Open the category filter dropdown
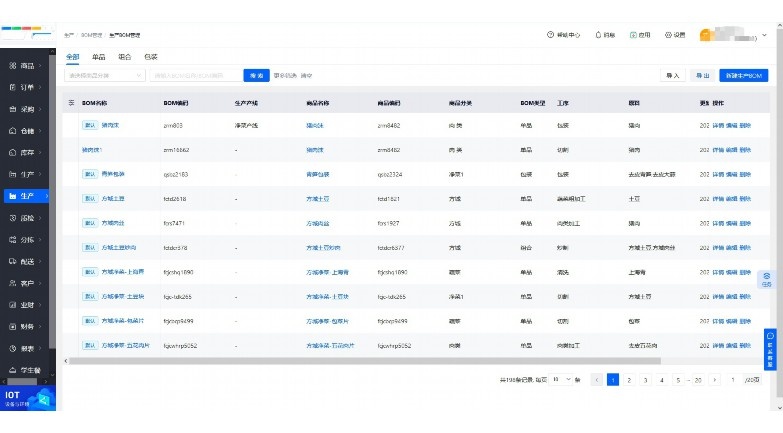This screenshot has width=783, height=433. [x=105, y=75]
